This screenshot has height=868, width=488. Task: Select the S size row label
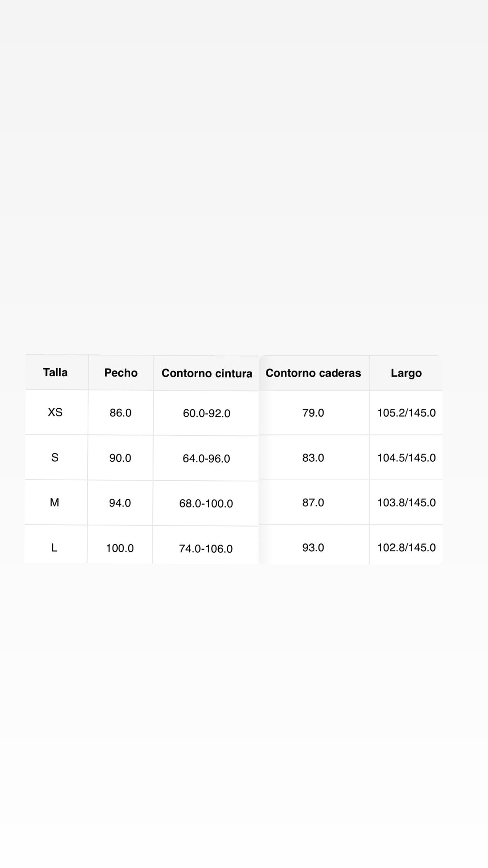pos(55,457)
